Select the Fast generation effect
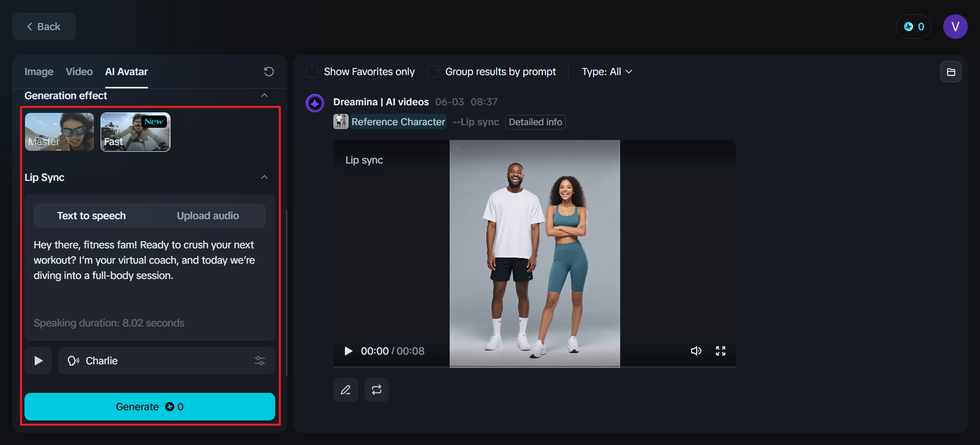Screen dimensions: 980x445 pyautogui.click(x=135, y=132)
